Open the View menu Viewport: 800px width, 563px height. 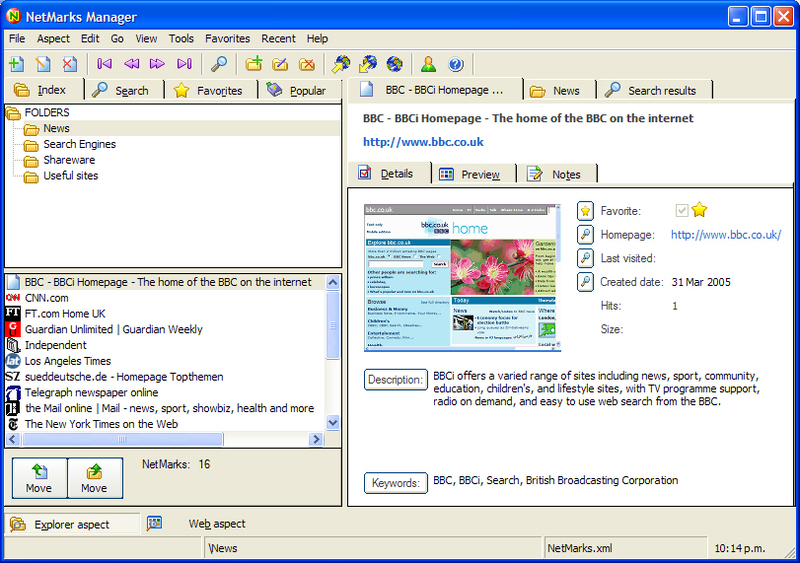[x=146, y=38]
